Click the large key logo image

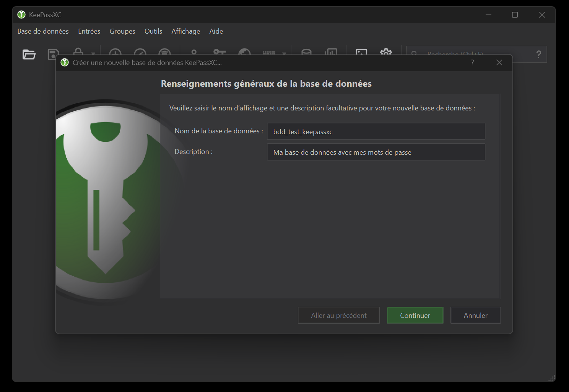point(107,202)
